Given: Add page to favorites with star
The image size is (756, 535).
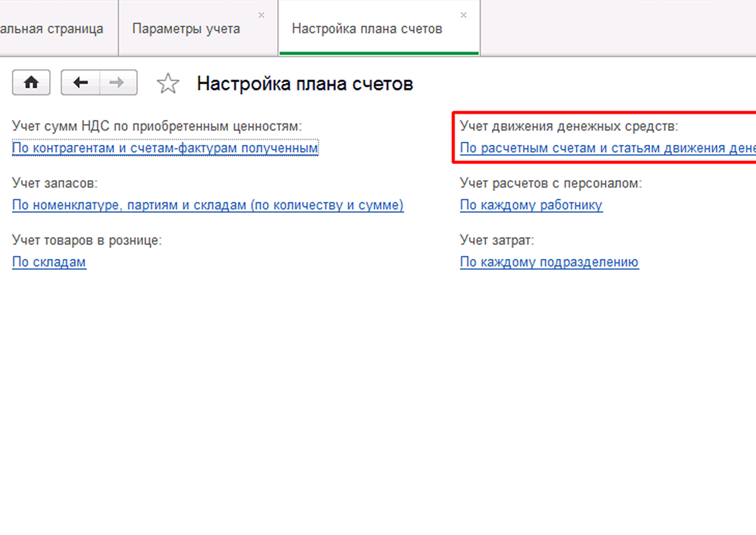Looking at the screenshot, I should point(168,84).
